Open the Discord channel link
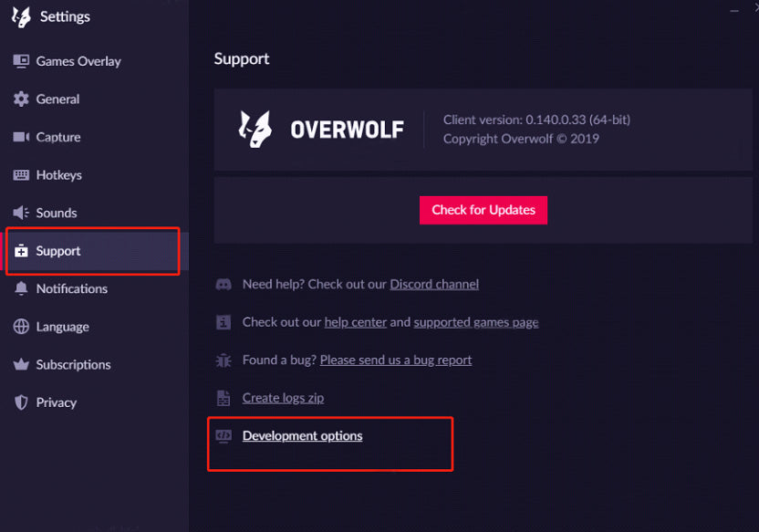 434,284
